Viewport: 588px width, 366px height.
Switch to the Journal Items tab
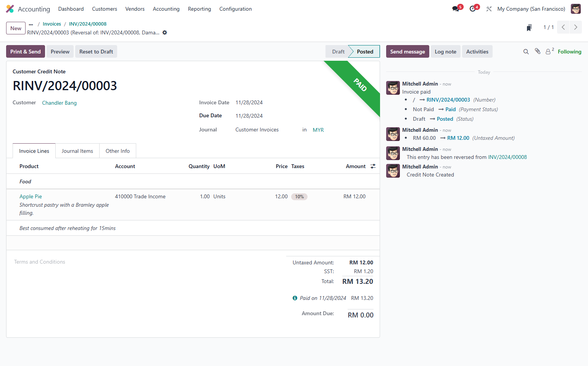pyautogui.click(x=77, y=151)
